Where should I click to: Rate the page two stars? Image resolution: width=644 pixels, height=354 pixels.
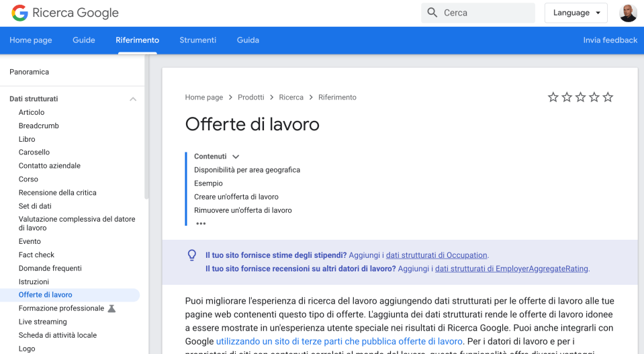[567, 97]
